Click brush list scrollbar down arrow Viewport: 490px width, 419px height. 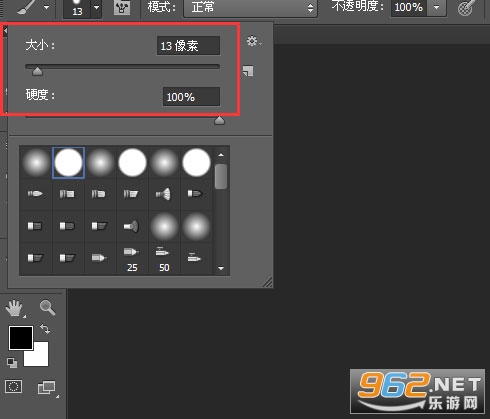click(x=221, y=268)
